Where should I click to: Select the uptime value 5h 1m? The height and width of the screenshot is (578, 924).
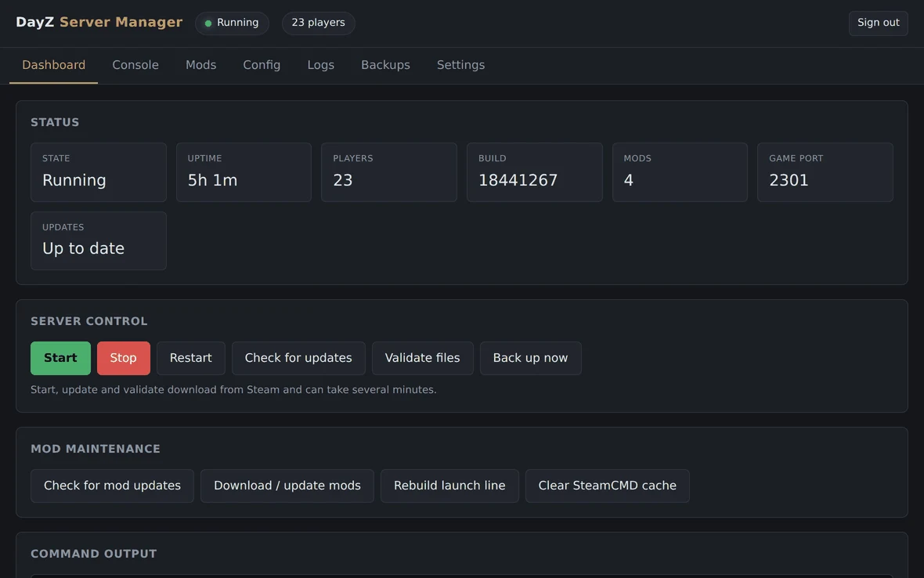point(213,180)
